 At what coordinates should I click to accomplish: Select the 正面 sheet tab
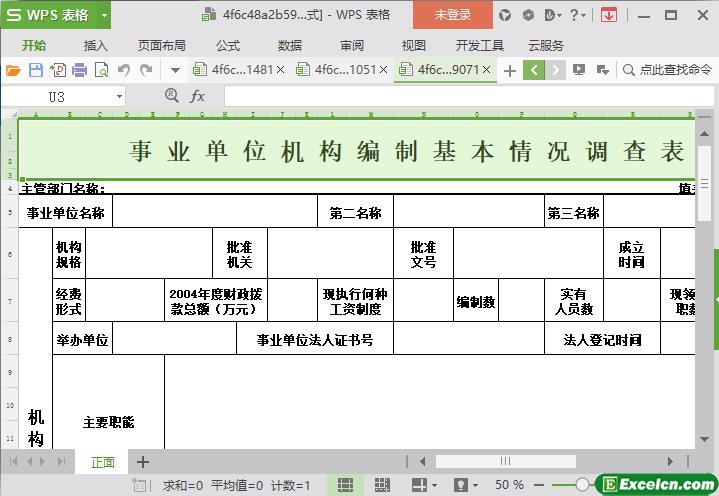point(103,462)
